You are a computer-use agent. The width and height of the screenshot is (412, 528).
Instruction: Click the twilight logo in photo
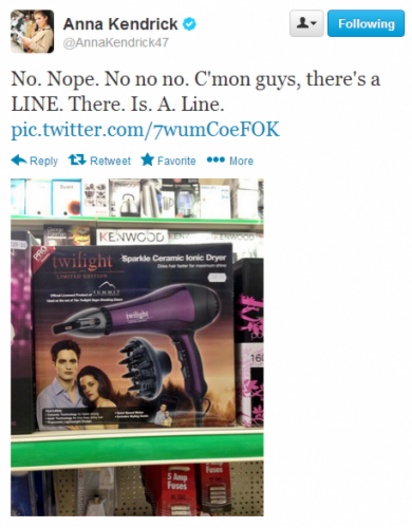point(82,262)
